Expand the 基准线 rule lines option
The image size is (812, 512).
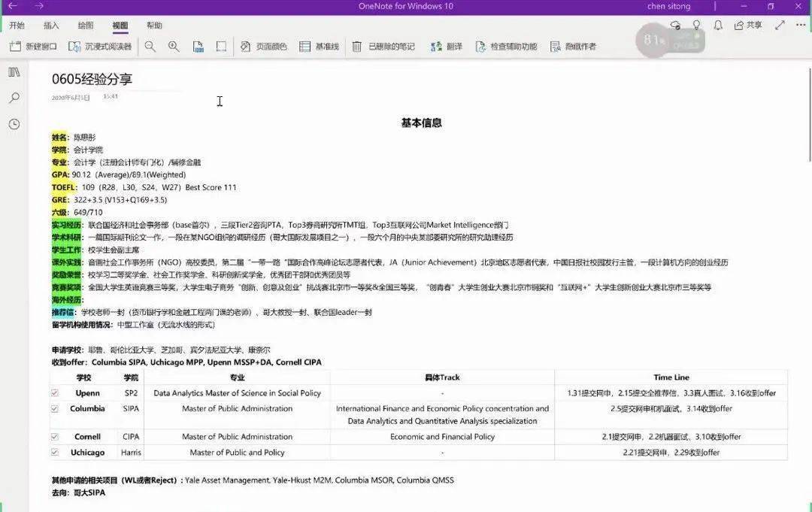tap(319, 47)
